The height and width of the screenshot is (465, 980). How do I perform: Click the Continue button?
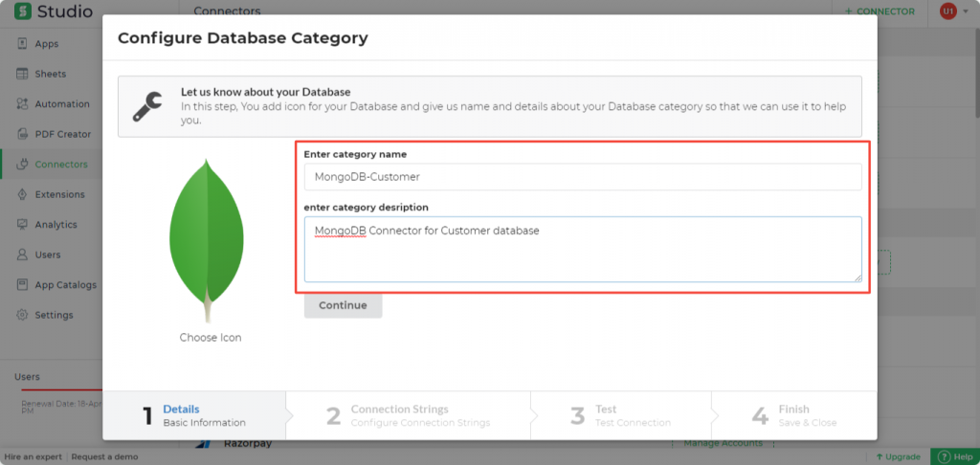pos(343,305)
